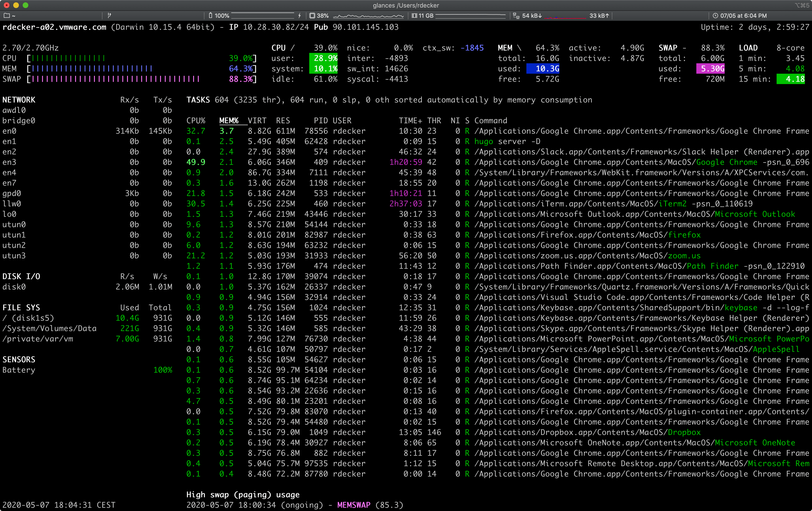Click PID 78556 in the process list
Viewport: 812px width, 511px height.
[316, 131]
